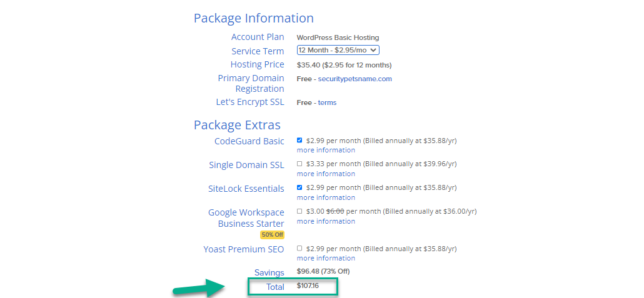Click the Account Plan label
This screenshot has height=298, width=644.
pyautogui.click(x=258, y=37)
